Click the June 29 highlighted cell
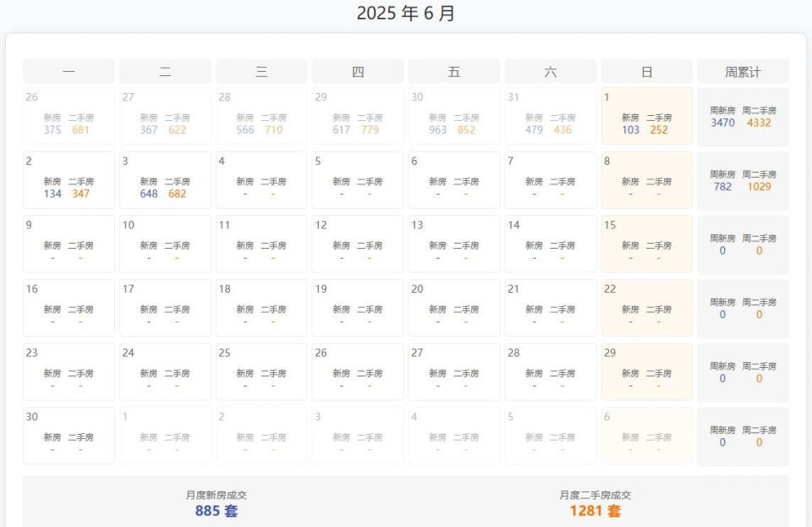 647,371
